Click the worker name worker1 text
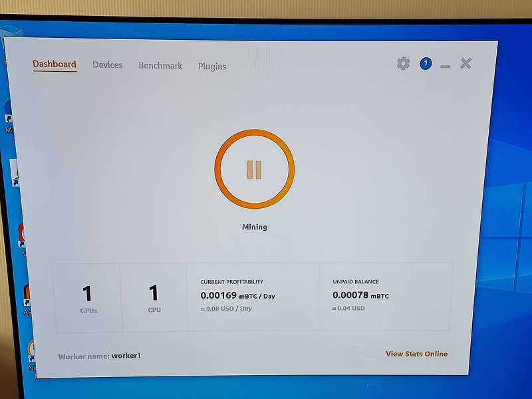 (x=126, y=356)
